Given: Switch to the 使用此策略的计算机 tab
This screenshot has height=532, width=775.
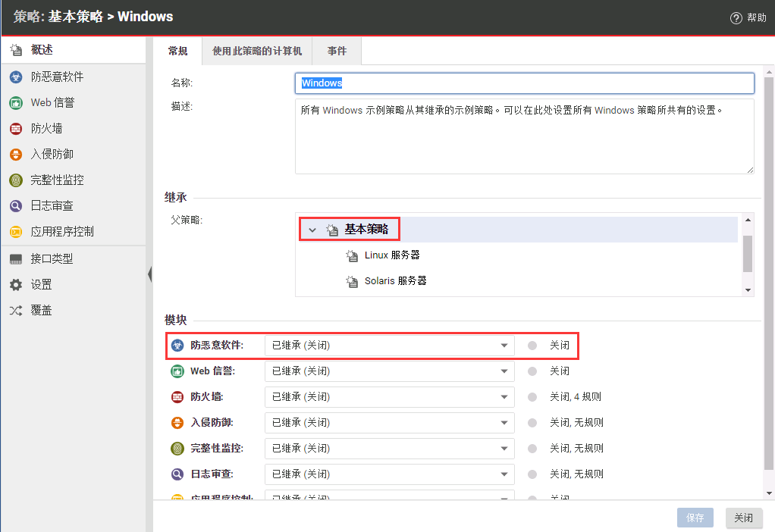Looking at the screenshot, I should pyautogui.click(x=257, y=51).
